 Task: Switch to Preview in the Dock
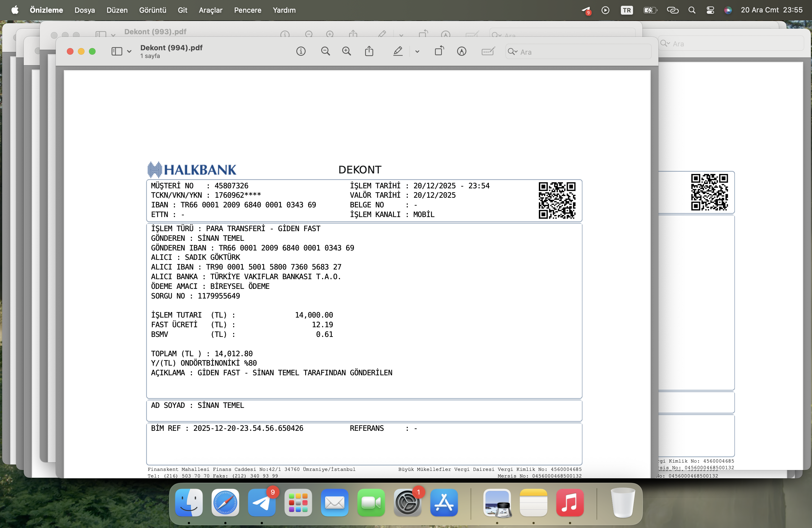point(497,502)
